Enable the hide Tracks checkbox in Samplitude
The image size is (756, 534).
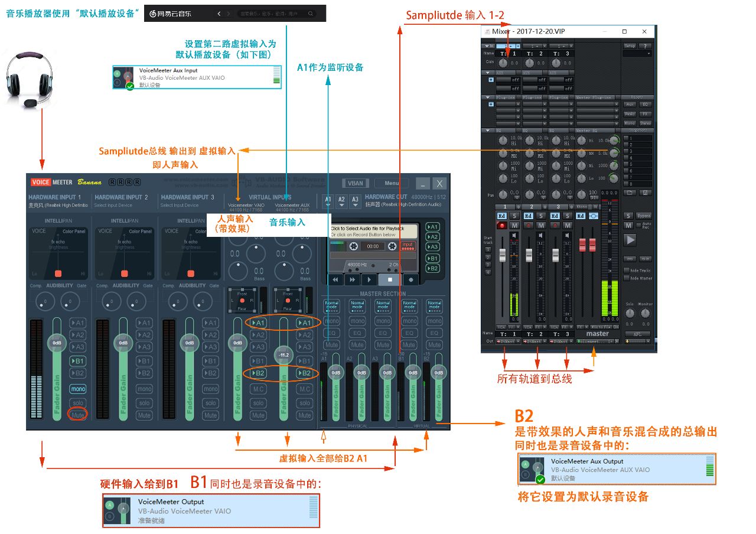tap(626, 271)
